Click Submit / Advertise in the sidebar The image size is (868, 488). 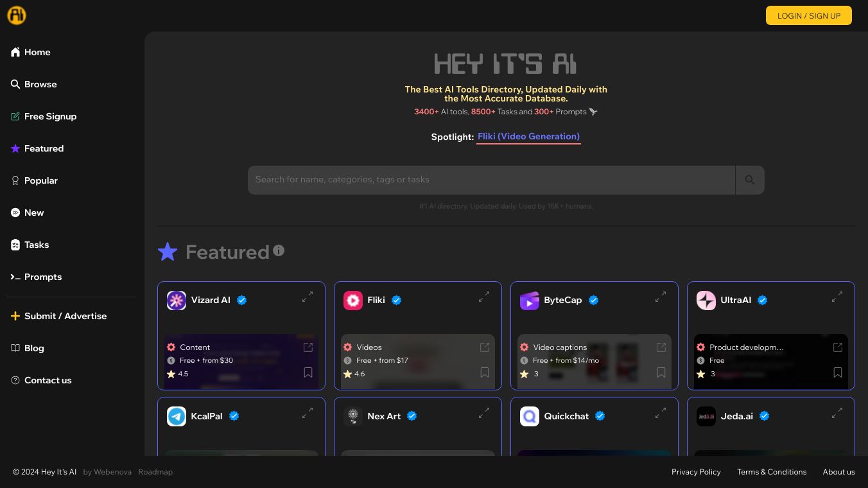coord(58,316)
